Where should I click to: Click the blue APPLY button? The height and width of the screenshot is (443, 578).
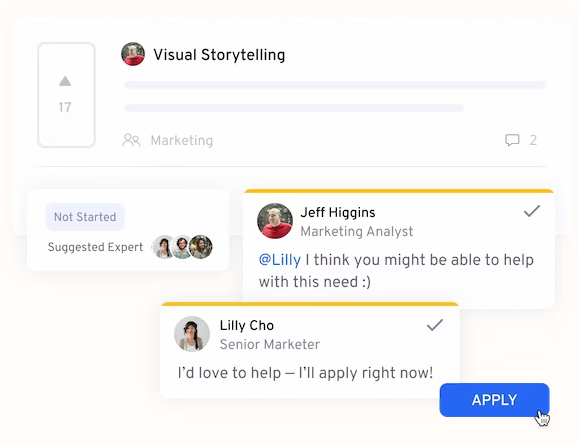click(494, 400)
